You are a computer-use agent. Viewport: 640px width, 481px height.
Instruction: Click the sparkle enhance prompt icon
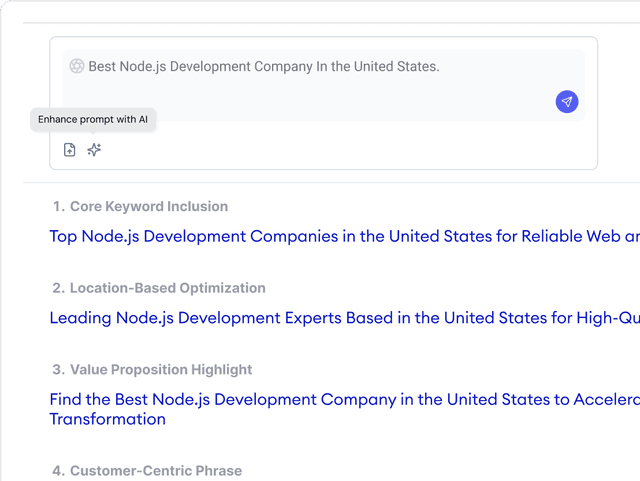pos(94,150)
